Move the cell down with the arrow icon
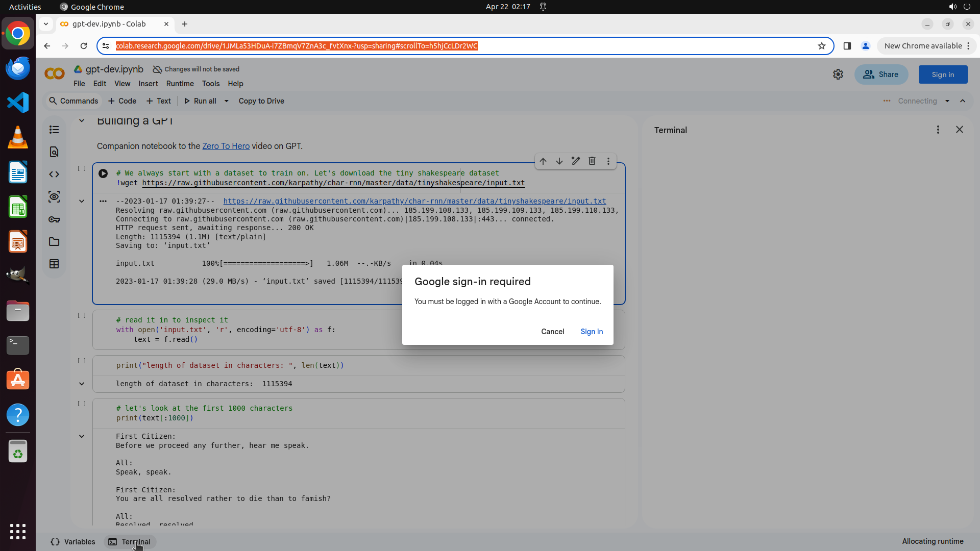 coord(559,161)
